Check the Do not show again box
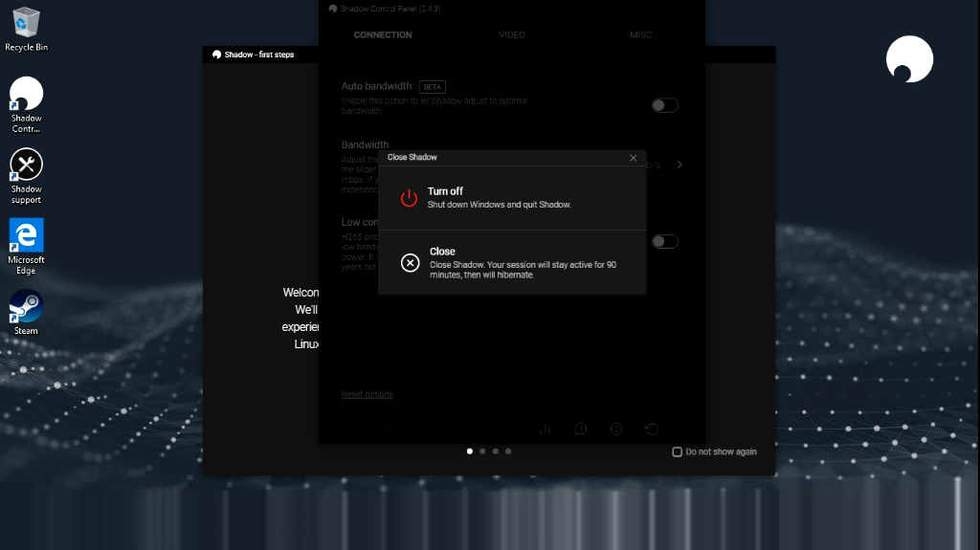Screen dimensions: 980x550 coord(677,451)
